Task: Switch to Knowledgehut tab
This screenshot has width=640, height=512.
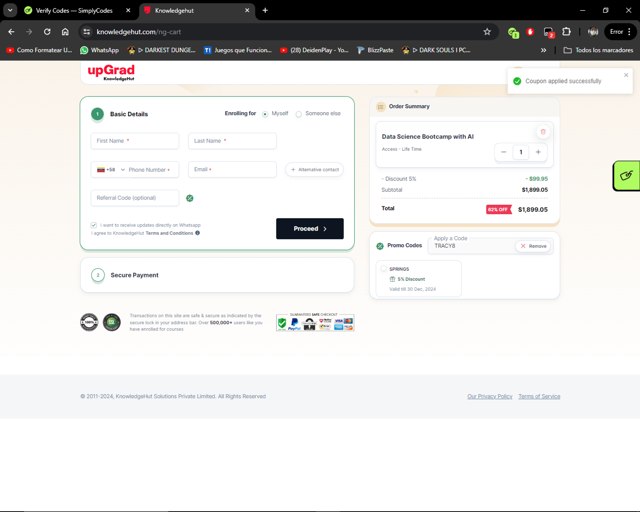Action: [x=197, y=11]
